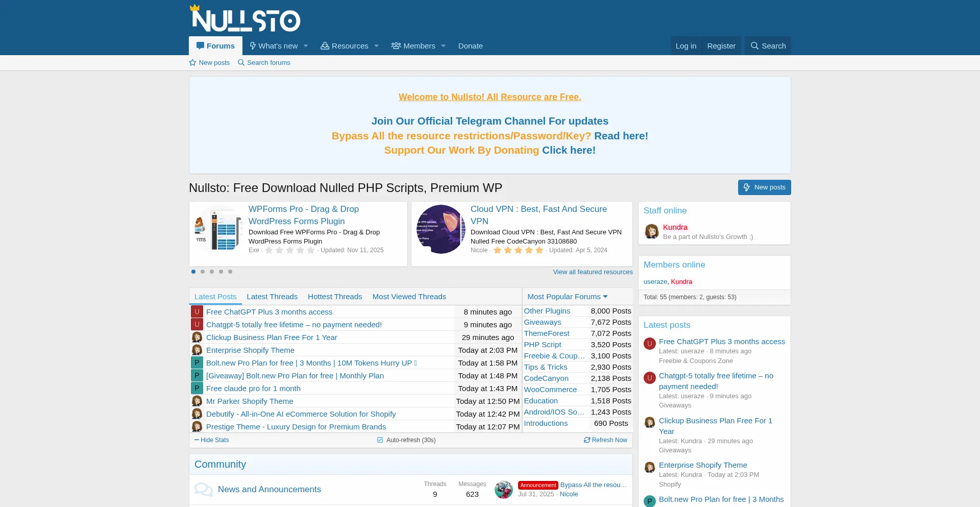This screenshot has height=507, width=980.
Task: Click the P avatar beside Bolt.new 3 Months row
Action: (197, 363)
